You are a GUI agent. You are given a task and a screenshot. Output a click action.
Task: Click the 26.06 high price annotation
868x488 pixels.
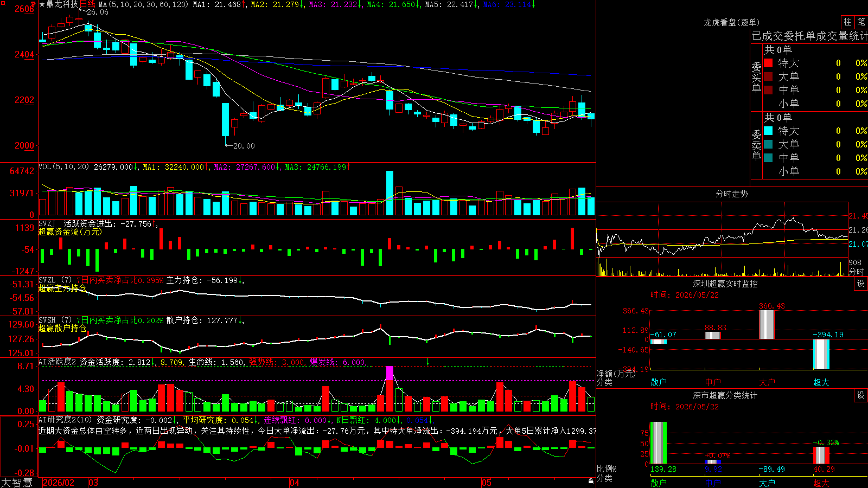click(x=98, y=12)
